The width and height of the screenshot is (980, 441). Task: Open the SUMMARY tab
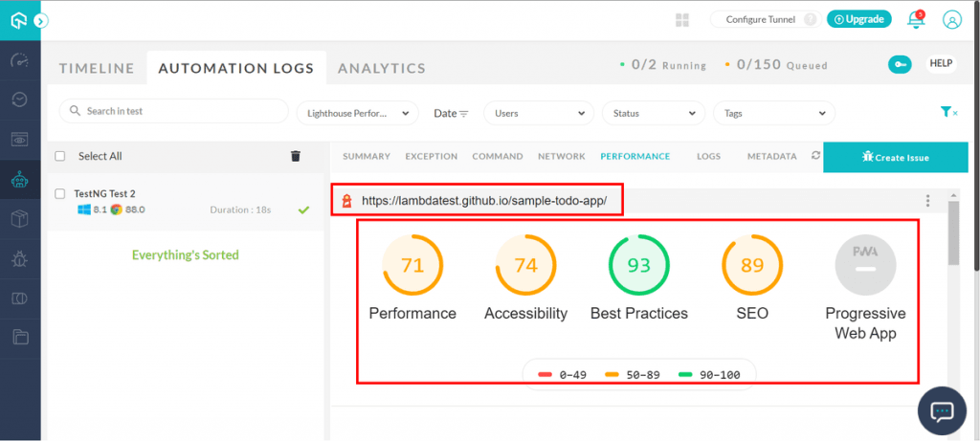click(367, 156)
